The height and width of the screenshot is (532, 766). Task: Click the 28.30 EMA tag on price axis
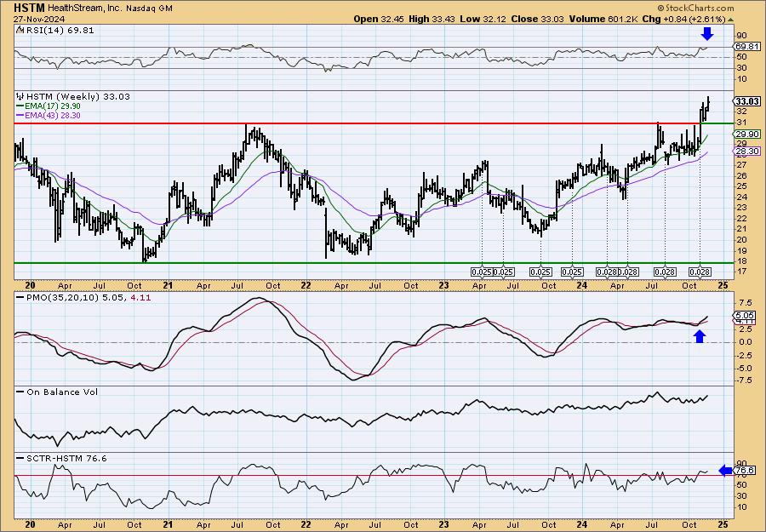[747, 152]
